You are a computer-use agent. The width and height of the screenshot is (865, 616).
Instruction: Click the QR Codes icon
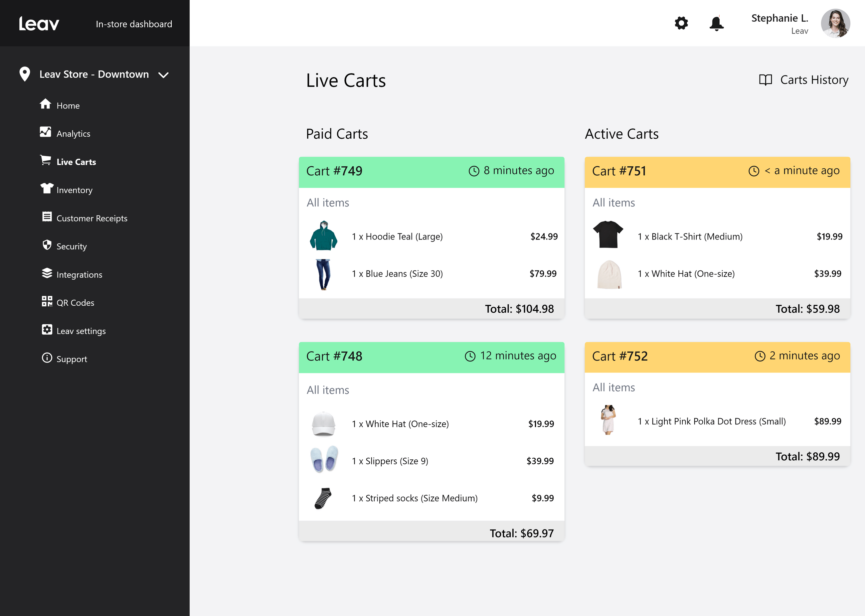point(47,301)
